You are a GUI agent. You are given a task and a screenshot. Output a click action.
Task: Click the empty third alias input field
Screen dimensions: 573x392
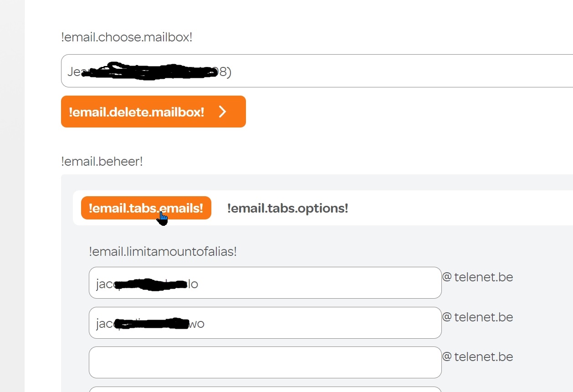click(265, 362)
